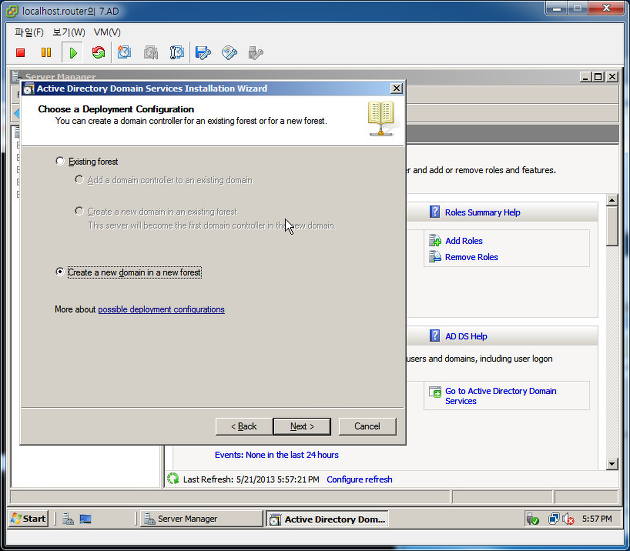Click the muted volume tray icon

(568, 519)
